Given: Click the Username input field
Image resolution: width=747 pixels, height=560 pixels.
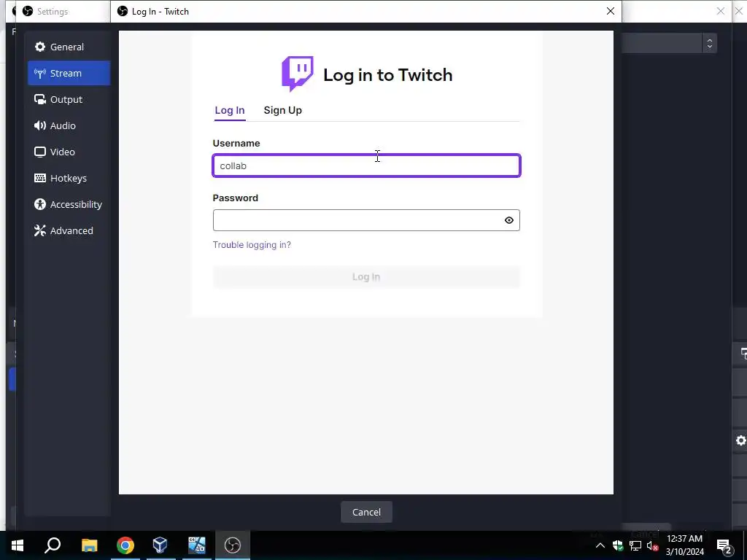Looking at the screenshot, I should click(x=366, y=166).
